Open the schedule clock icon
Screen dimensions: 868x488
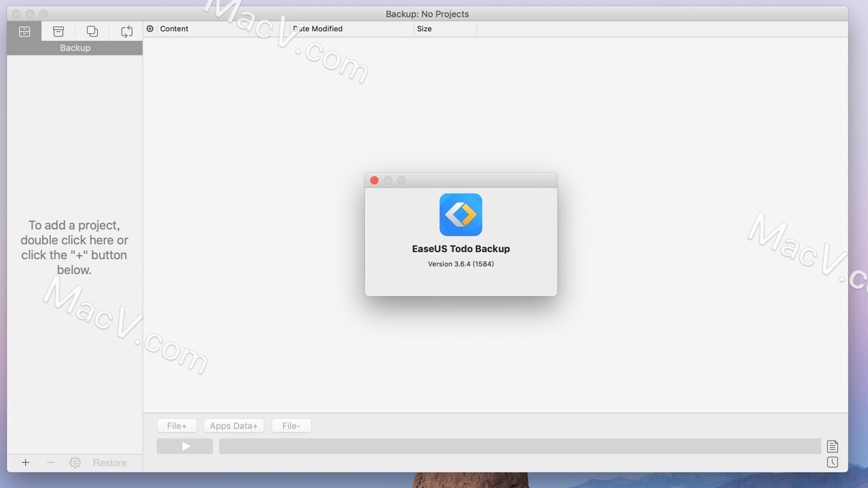point(832,462)
